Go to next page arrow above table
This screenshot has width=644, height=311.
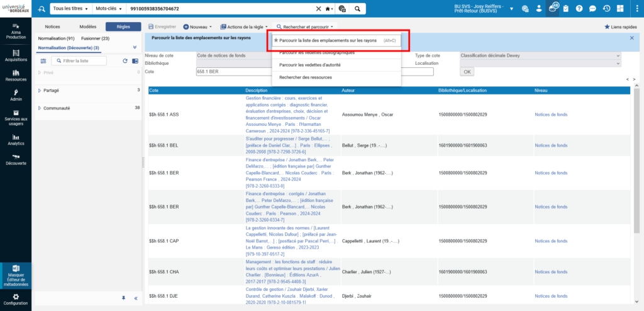[x=634, y=79]
